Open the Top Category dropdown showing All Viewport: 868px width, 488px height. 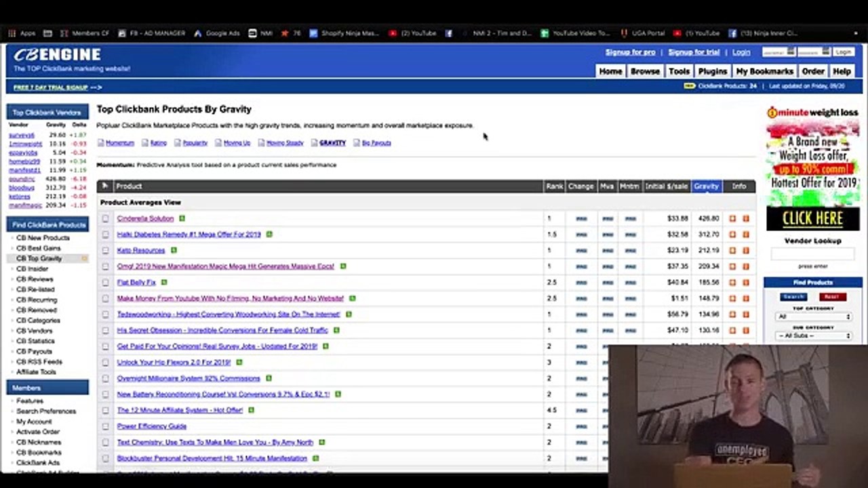click(813, 317)
